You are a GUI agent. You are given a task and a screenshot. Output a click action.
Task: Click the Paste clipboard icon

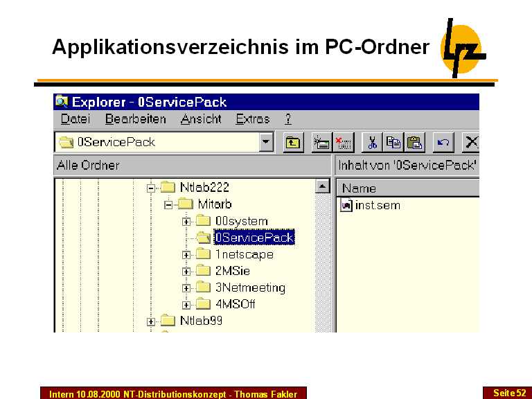tap(414, 143)
